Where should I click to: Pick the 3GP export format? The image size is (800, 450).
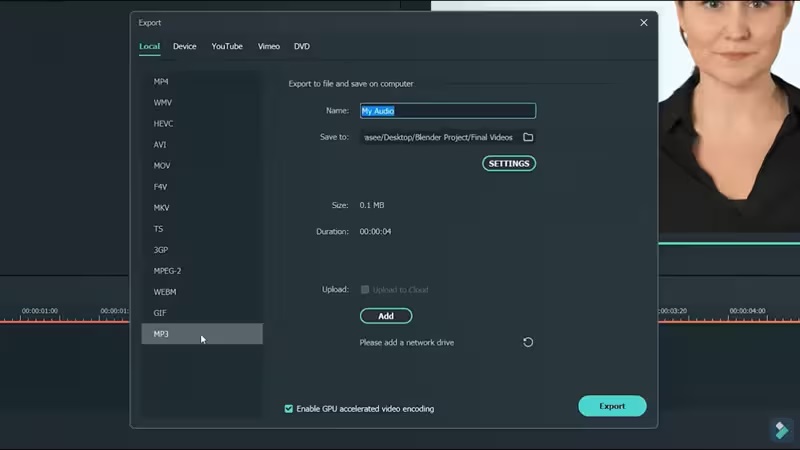coord(202,250)
